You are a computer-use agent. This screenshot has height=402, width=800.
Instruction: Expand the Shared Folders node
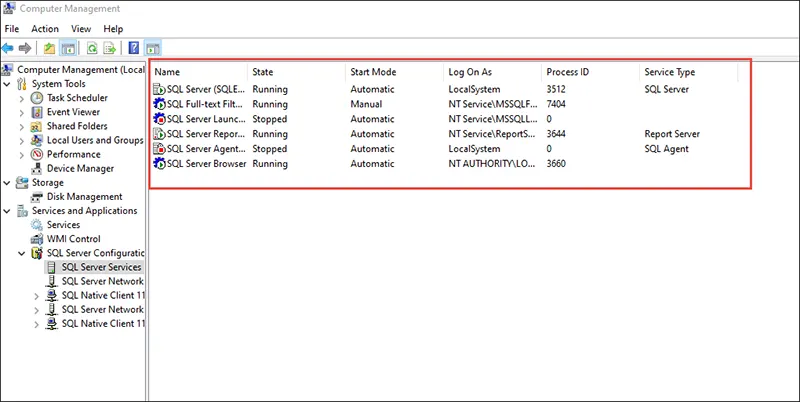(22, 127)
